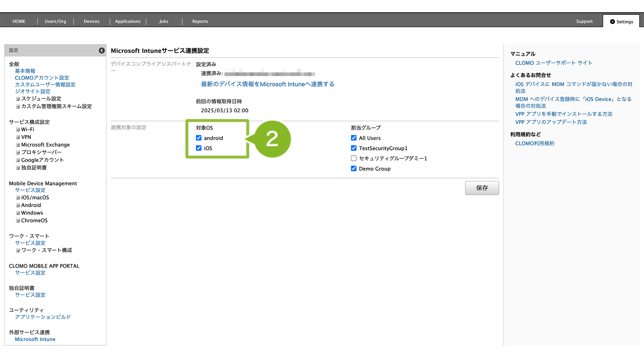
Task: Open the Microsoft Intune sidebar link
Action: tap(35, 339)
